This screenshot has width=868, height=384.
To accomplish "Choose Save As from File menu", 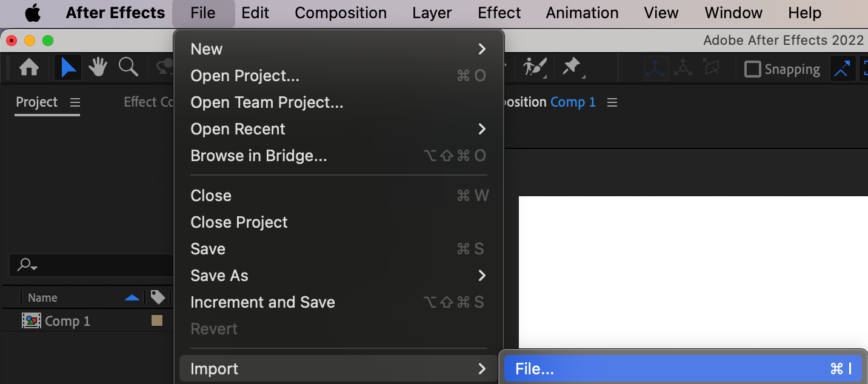I will [x=219, y=276].
